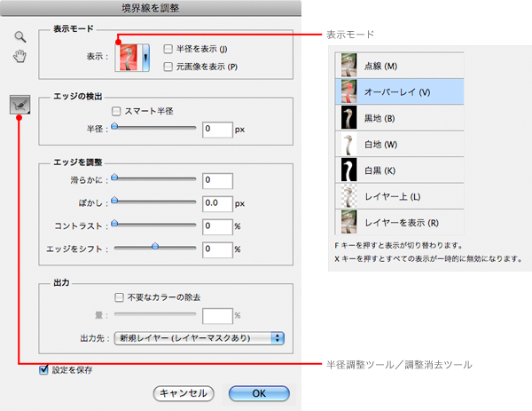This screenshot has width=532, height=411.
Task: Enable the スマート半径 checkbox
Action: click(117, 111)
